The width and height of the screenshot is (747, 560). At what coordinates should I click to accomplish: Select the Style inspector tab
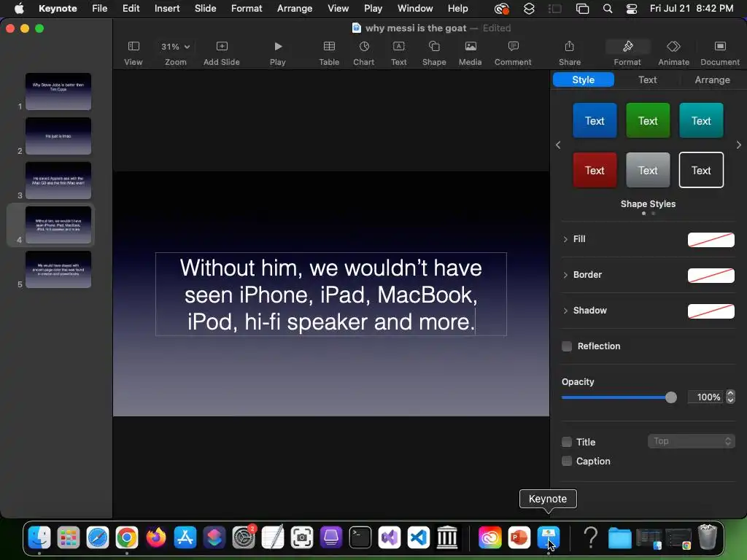(583, 79)
